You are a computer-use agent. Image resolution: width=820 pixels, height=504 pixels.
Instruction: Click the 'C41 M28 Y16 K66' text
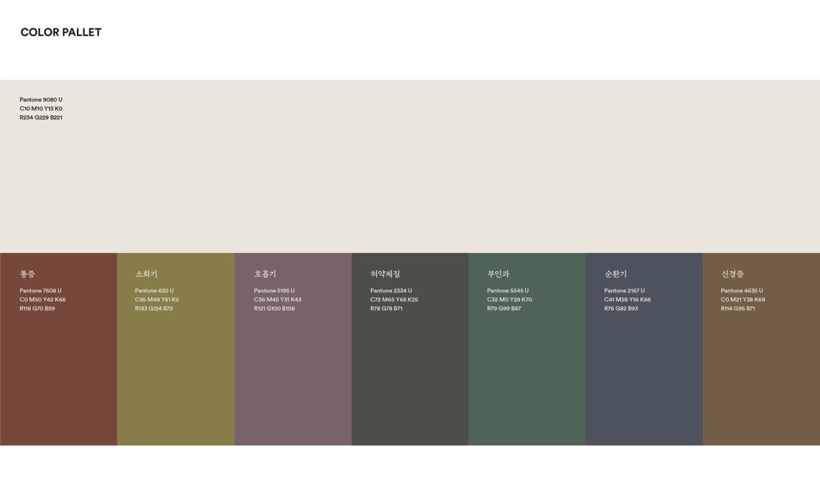pyautogui.click(x=628, y=300)
